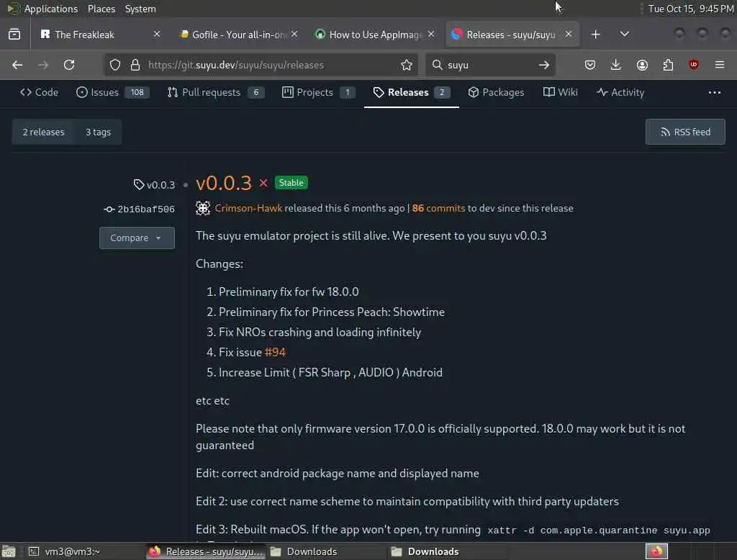Open the Projects tab

[x=318, y=93]
